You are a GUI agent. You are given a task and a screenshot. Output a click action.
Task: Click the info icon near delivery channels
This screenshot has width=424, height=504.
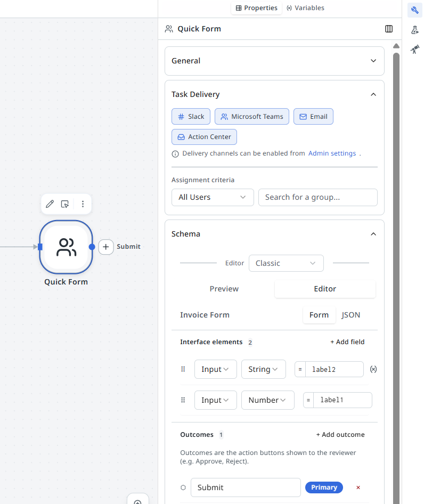click(x=175, y=154)
